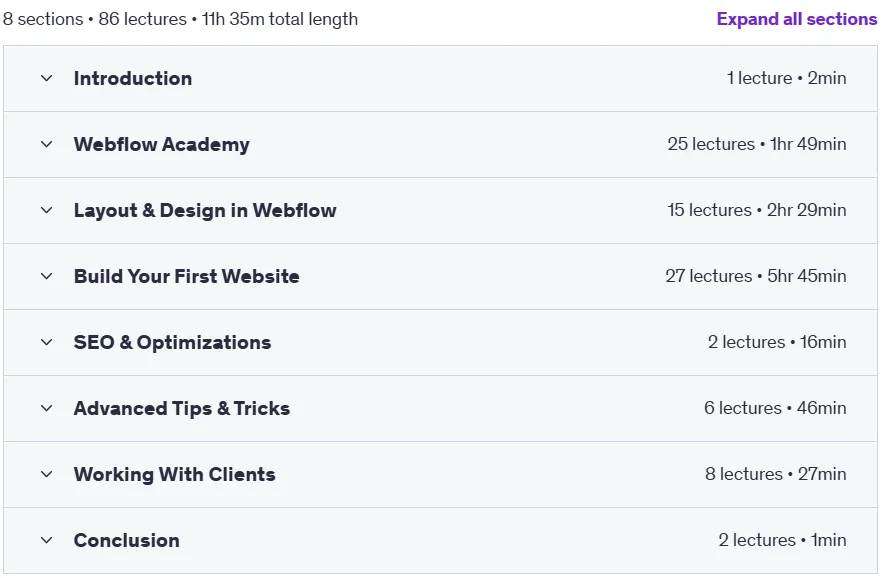Screen dimensions: 881x578
Task: Select the Introduction section title
Action: coord(133,79)
